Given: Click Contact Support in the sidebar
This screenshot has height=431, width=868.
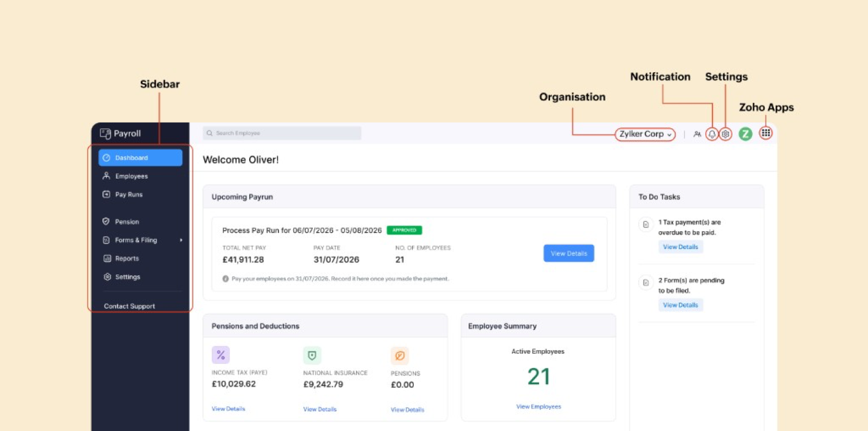Looking at the screenshot, I should coord(129,306).
